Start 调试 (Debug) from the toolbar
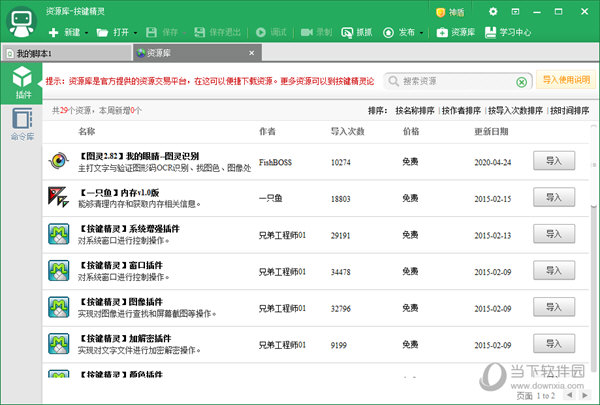This screenshot has height=405, width=600. (x=271, y=33)
